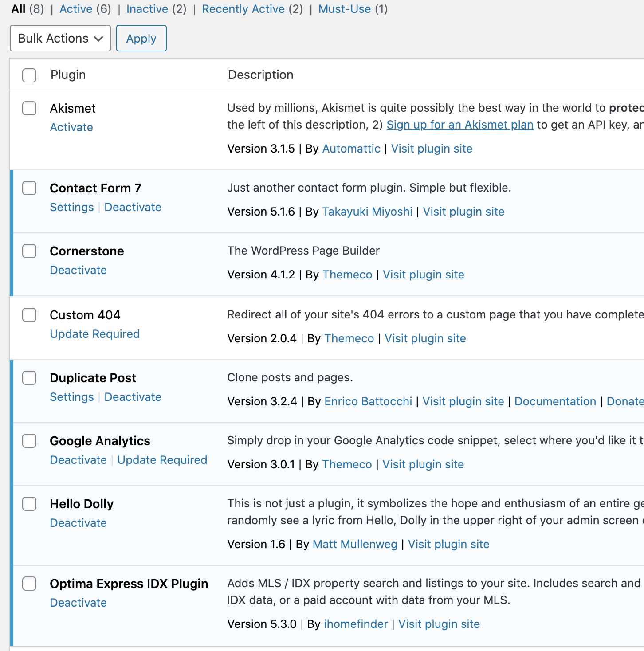Open Themeco link in Custom 404 row
The width and height of the screenshot is (644, 651).
click(x=349, y=338)
